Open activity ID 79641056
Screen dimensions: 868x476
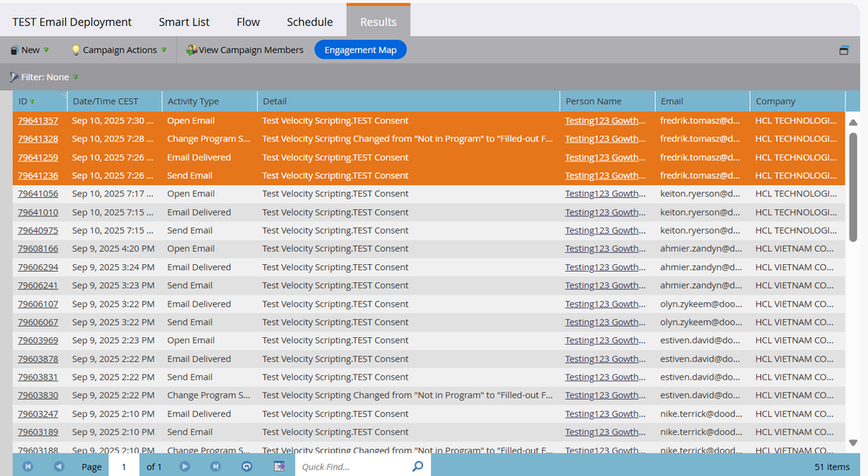(x=37, y=194)
